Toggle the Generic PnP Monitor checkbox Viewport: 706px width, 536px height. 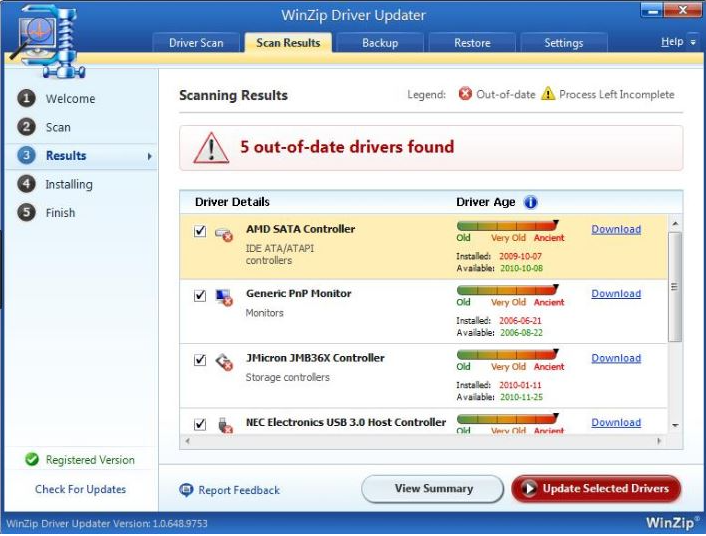pyautogui.click(x=200, y=295)
